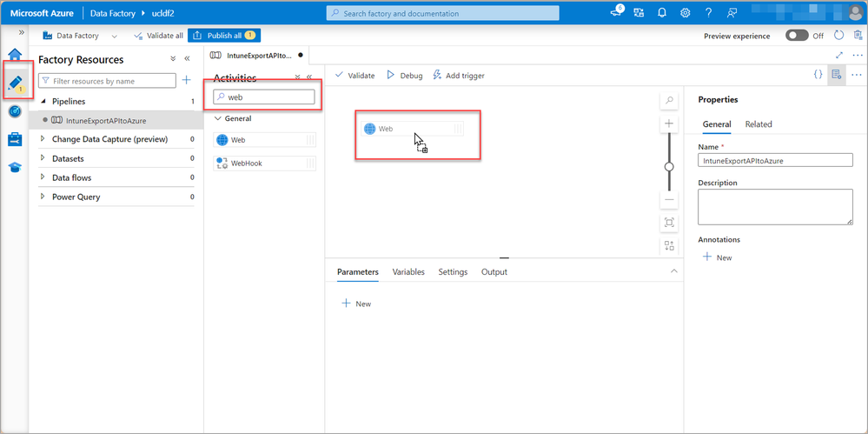Screen dimensions: 868x434
Task: Expand all Activities categories
Action: click(x=297, y=77)
